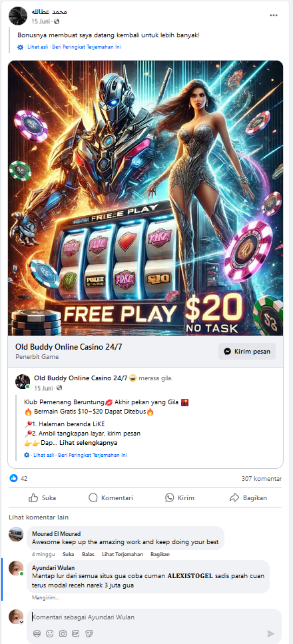This screenshot has height=644, width=293.
Task: Click 'Lihat asli' under the top post
Action: coord(36,47)
